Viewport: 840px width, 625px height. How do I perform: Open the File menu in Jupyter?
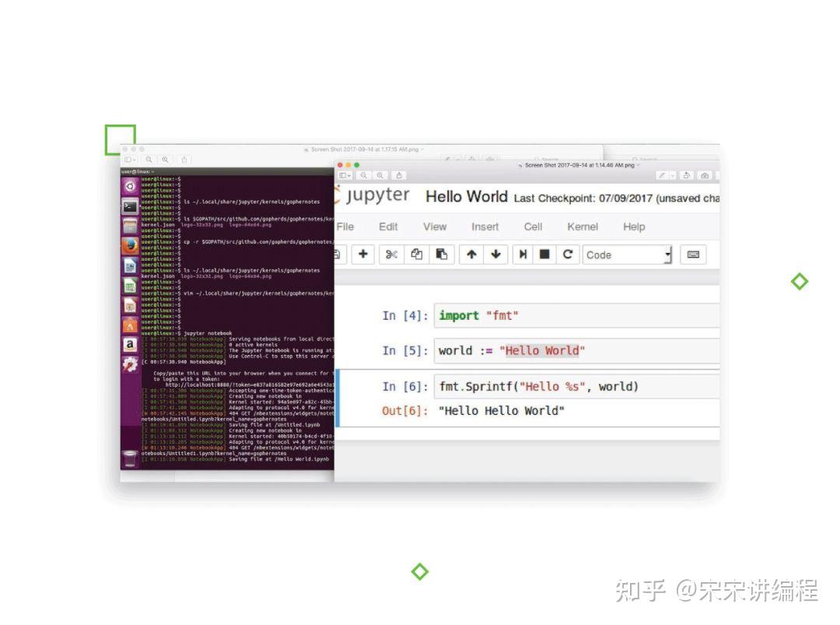point(345,226)
